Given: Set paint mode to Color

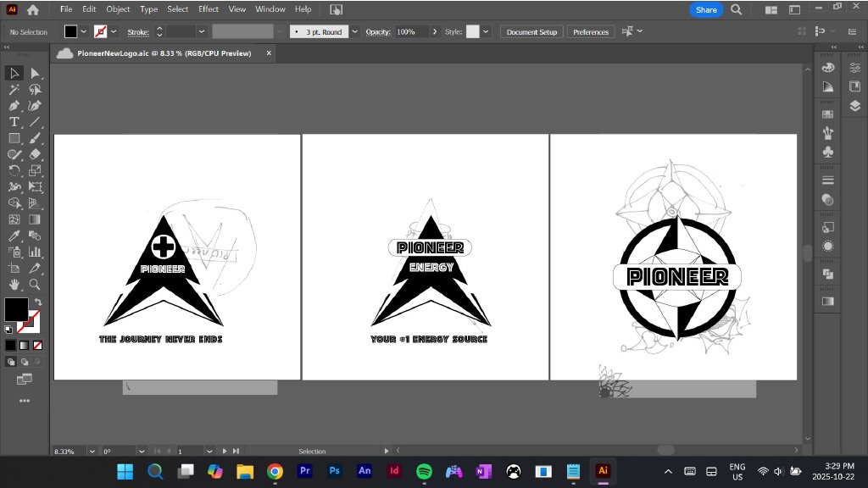Looking at the screenshot, I should 10,346.
